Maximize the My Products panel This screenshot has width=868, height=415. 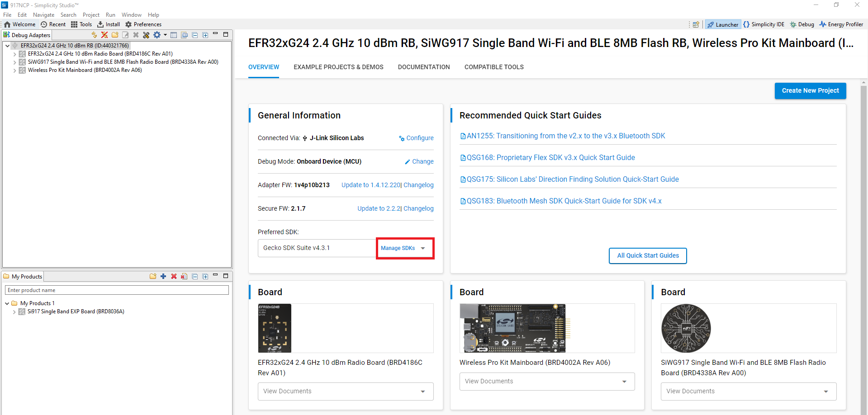(x=226, y=276)
